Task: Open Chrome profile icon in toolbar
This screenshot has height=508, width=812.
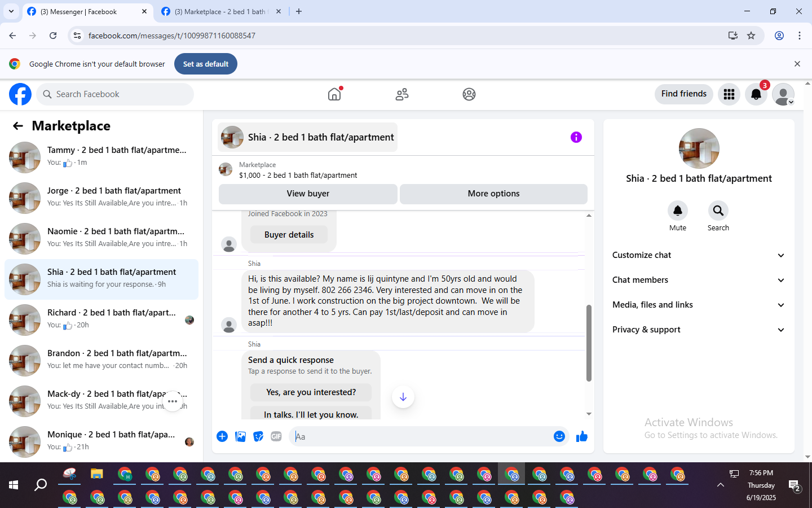Action: [x=779, y=36]
